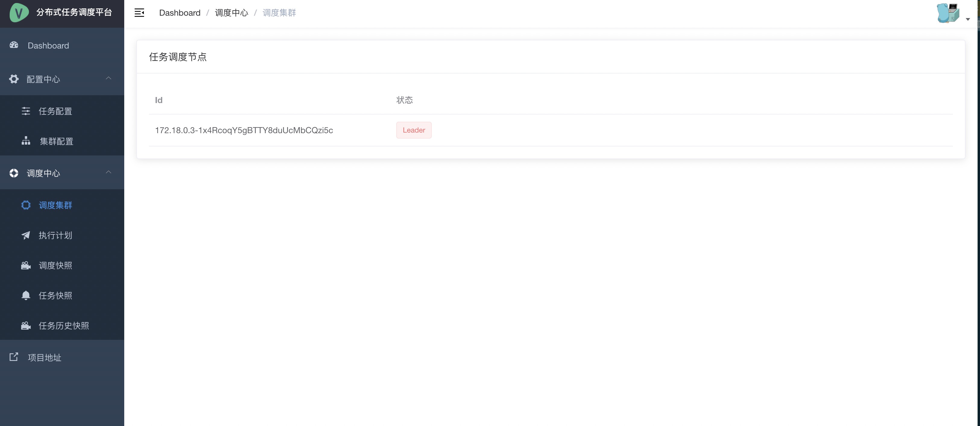Viewport: 980px width, 426px height.
Task: Click the node Id 172.18.0.3 table cell
Action: [244, 130]
